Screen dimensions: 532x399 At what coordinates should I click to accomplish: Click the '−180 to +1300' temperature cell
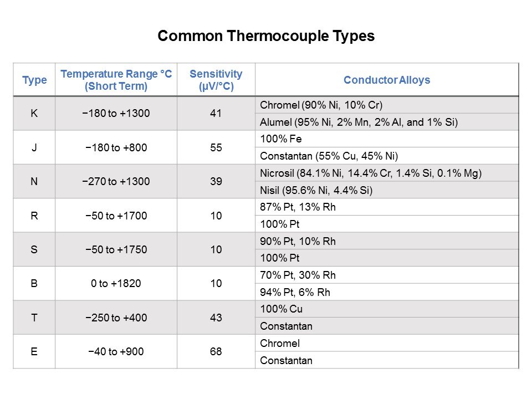click(116, 114)
